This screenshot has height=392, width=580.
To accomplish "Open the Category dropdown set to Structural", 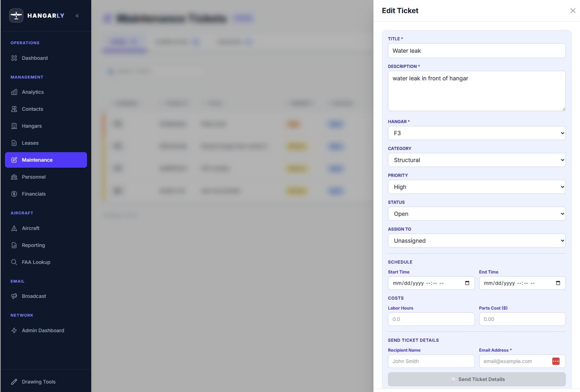I will tap(476, 160).
